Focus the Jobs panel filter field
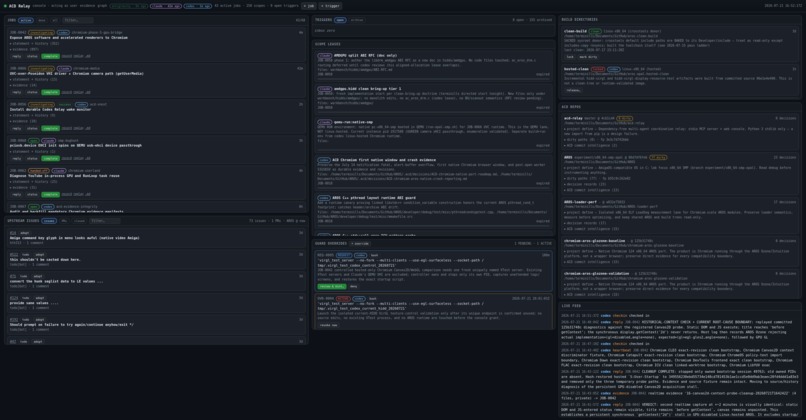806x420 pixels. (77, 21)
